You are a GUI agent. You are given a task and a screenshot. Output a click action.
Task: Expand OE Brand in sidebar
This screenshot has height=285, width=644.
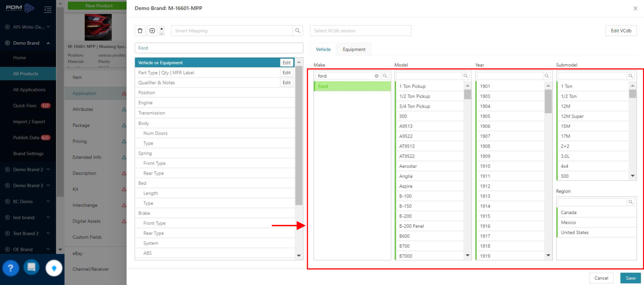click(x=28, y=250)
